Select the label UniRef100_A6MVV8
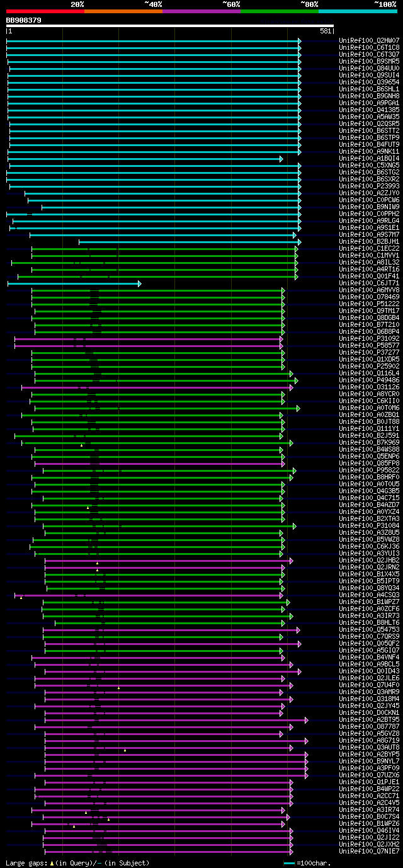Screen dimensions: 403x868 pyautogui.click(x=369, y=290)
